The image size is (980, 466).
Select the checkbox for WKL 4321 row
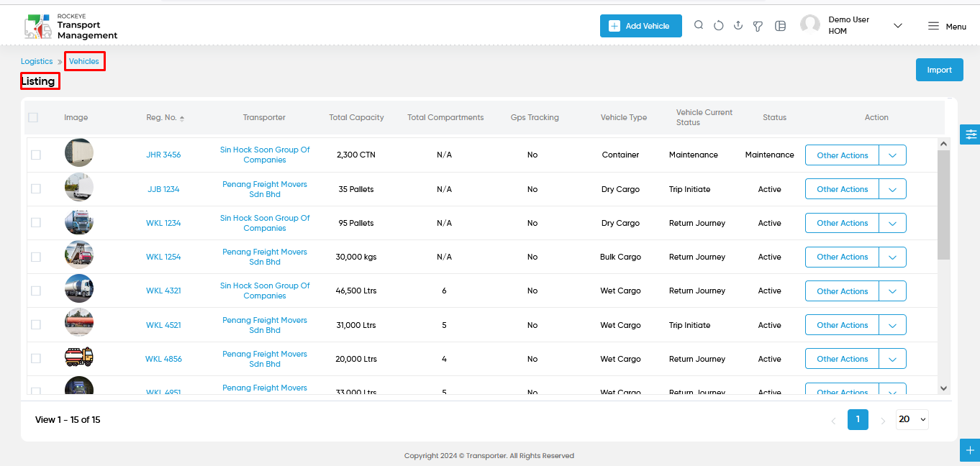[36, 291]
